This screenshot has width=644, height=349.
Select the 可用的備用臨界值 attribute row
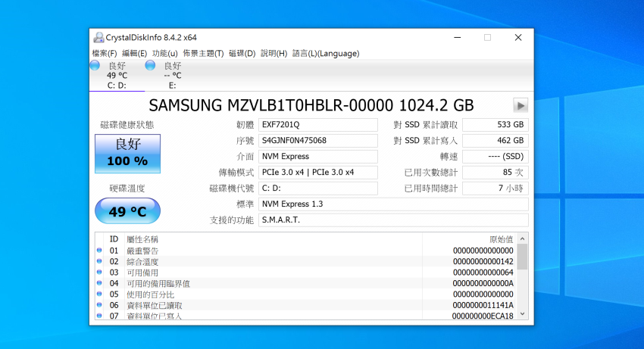pos(306,283)
